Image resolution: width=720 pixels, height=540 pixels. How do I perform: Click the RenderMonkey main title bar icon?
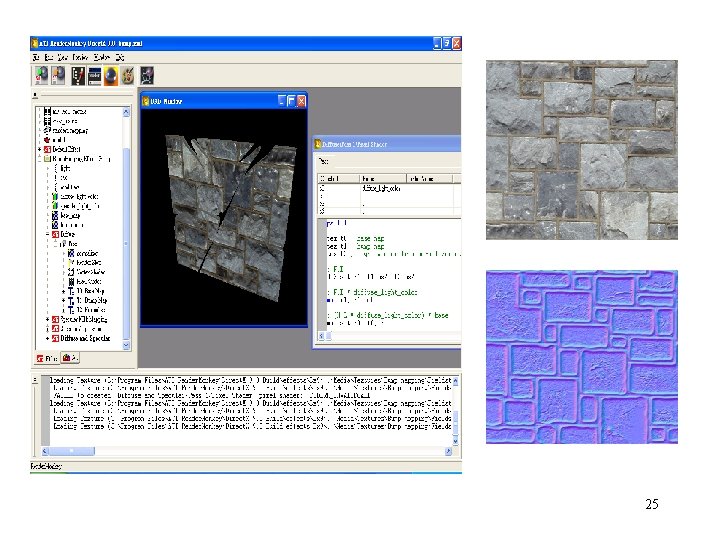(34, 43)
